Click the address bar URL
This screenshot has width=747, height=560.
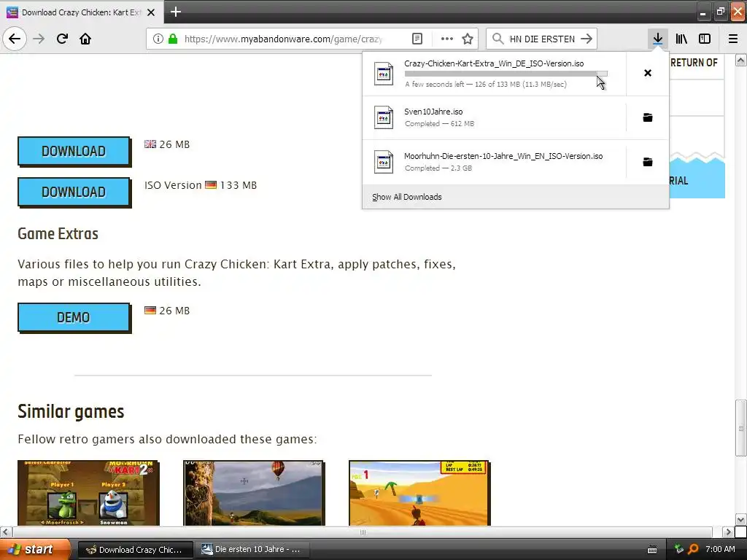click(284, 39)
